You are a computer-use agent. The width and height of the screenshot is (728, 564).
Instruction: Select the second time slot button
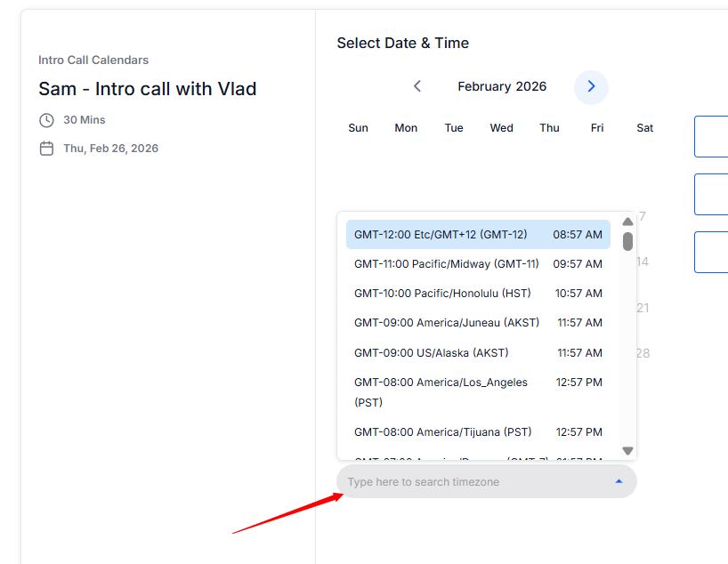click(x=712, y=194)
